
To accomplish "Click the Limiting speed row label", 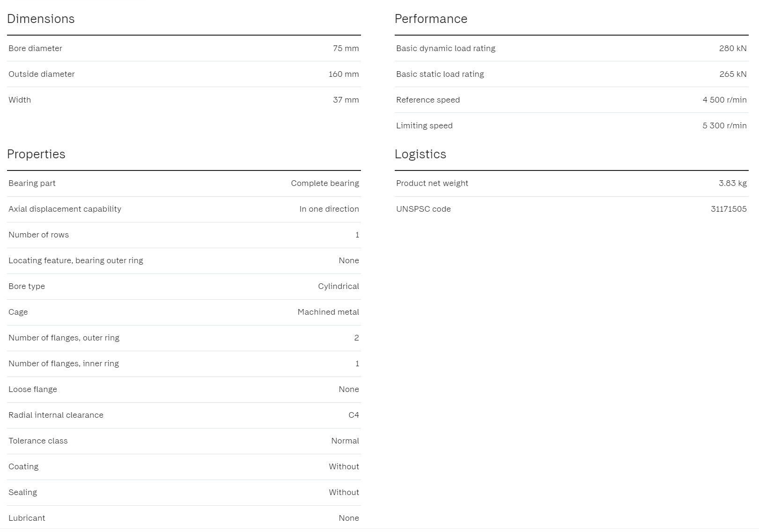I will (424, 126).
